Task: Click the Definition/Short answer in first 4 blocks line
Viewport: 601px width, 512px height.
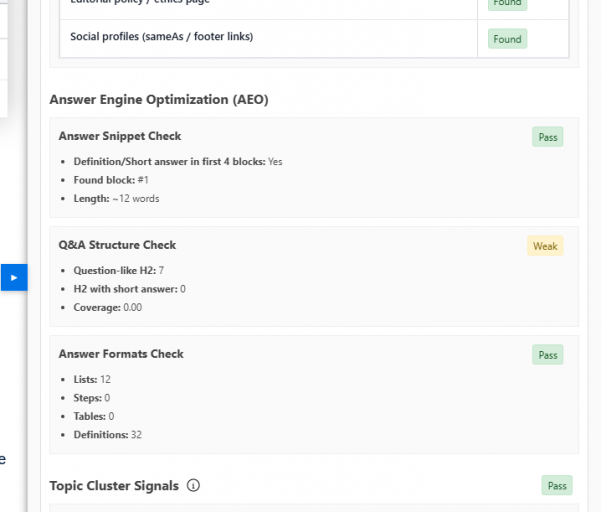Action: pos(178,162)
